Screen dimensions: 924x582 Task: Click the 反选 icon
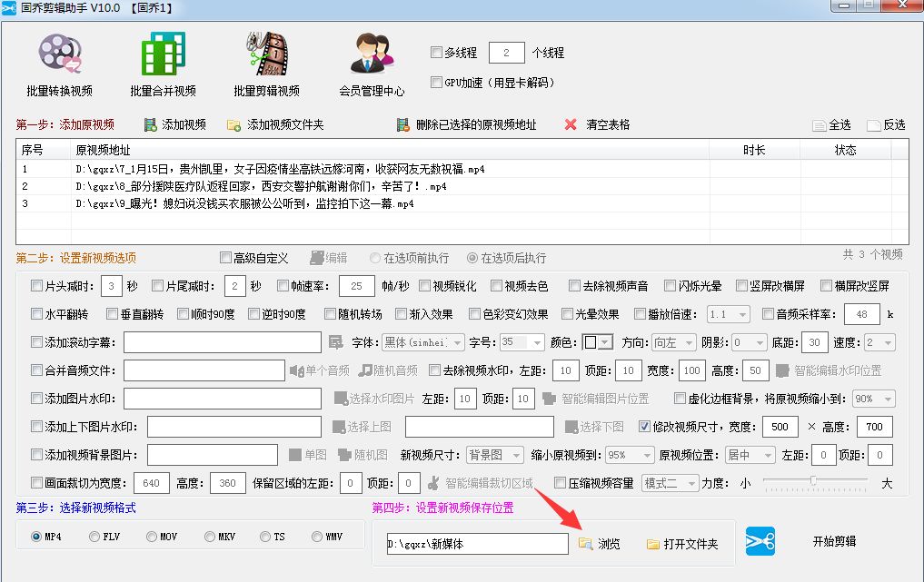874,125
